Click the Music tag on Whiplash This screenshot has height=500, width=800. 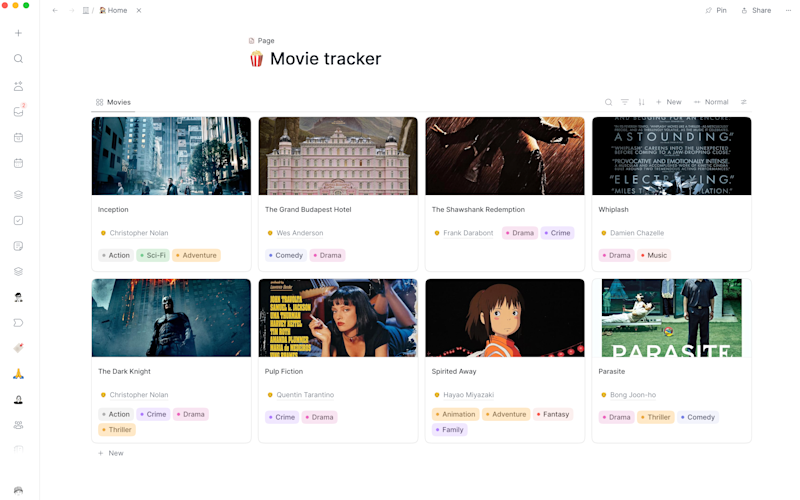(x=654, y=256)
